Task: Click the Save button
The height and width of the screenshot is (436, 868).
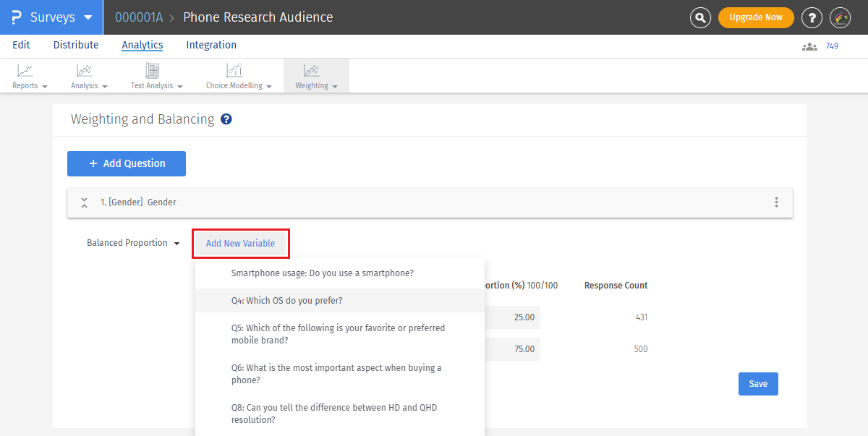Action: [x=758, y=384]
